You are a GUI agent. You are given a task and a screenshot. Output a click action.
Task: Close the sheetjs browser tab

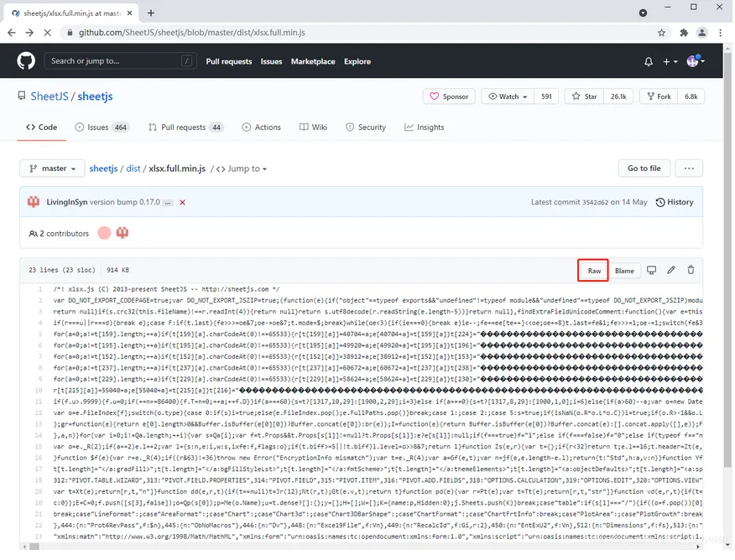(x=129, y=13)
